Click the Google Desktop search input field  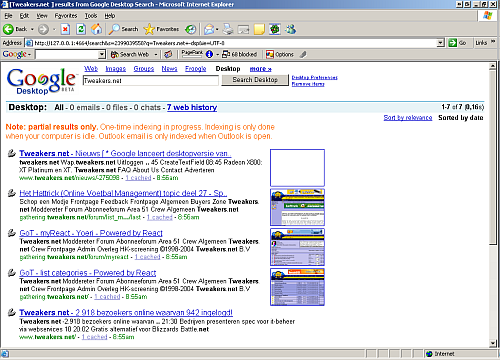pyautogui.click(x=151, y=80)
